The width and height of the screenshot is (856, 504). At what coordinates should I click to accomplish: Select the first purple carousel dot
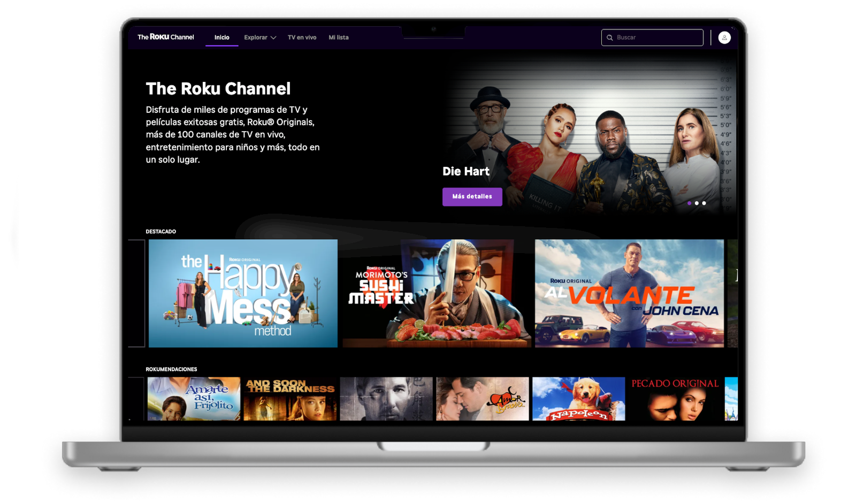689,203
